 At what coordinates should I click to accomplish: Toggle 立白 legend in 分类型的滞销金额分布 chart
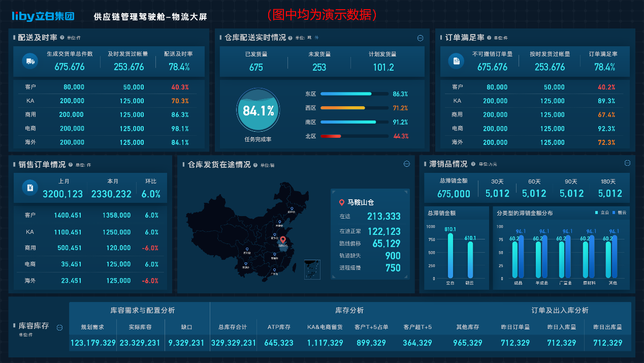point(604,213)
